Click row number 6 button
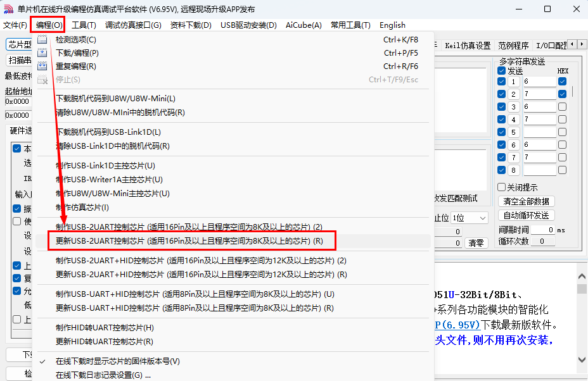This screenshot has width=588, height=381. click(x=514, y=144)
